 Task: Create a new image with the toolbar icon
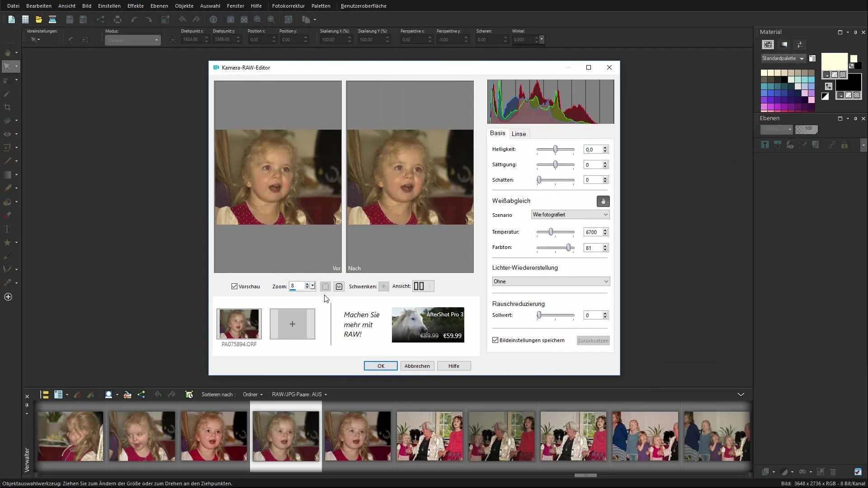(x=12, y=19)
